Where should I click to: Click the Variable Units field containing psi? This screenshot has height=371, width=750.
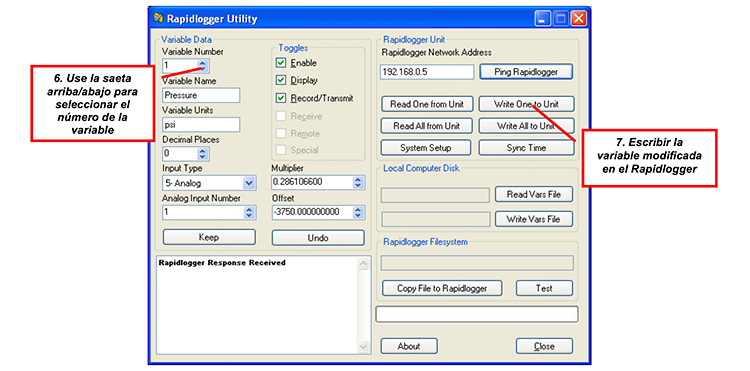201,124
